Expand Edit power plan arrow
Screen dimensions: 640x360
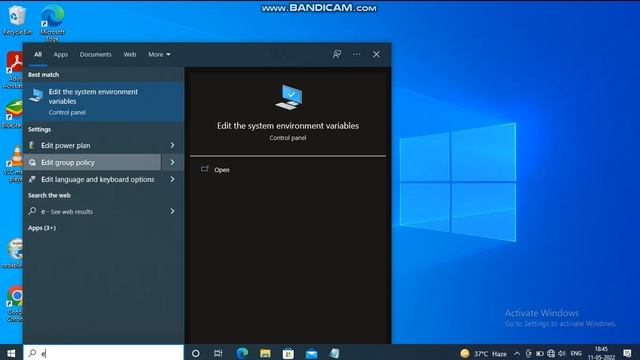172,145
